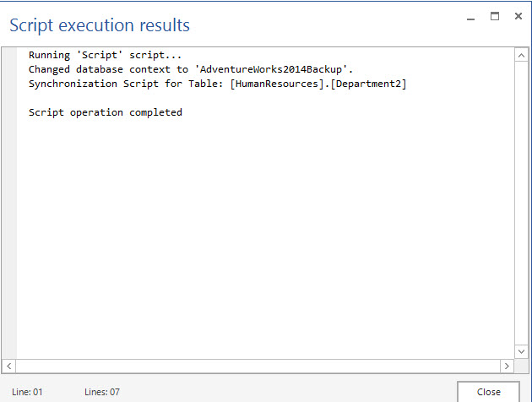Click the '[HumanResources].[Department2]' table name
Screen dimensions: 532x402
[318, 84]
